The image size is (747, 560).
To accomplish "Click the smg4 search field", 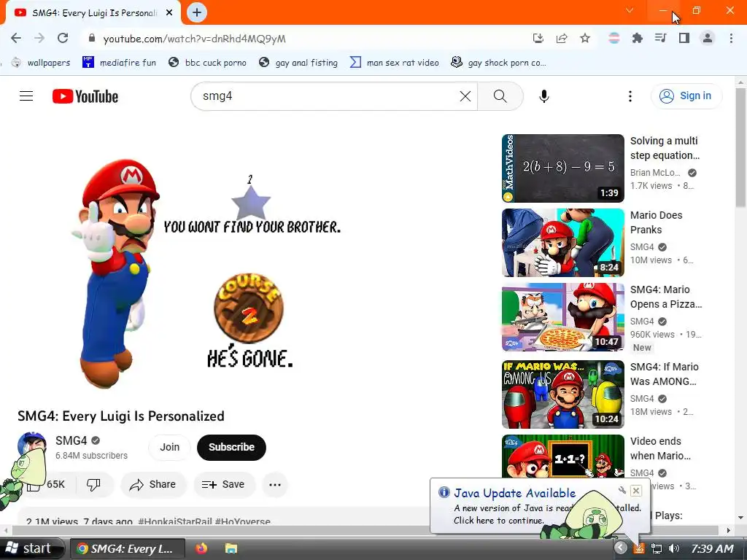I will [x=329, y=96].
